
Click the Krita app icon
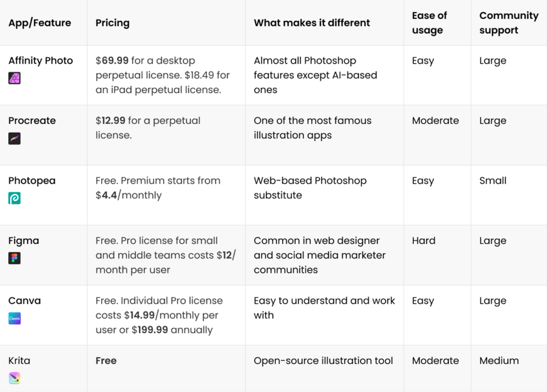tap(15, 378)
